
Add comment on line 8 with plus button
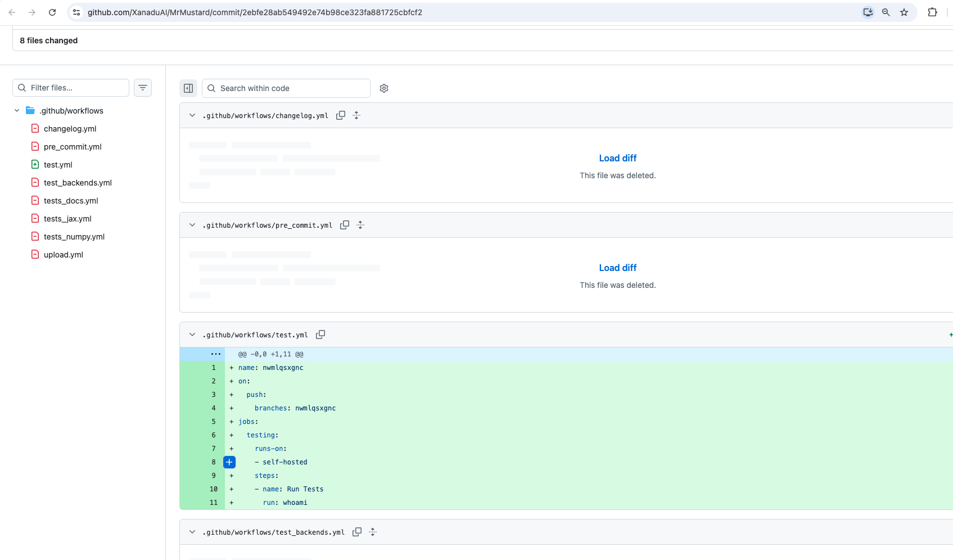click(229, 462)
